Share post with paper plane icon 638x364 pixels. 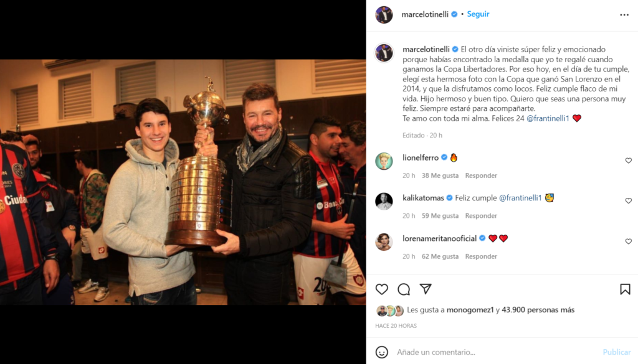point(426,289)
